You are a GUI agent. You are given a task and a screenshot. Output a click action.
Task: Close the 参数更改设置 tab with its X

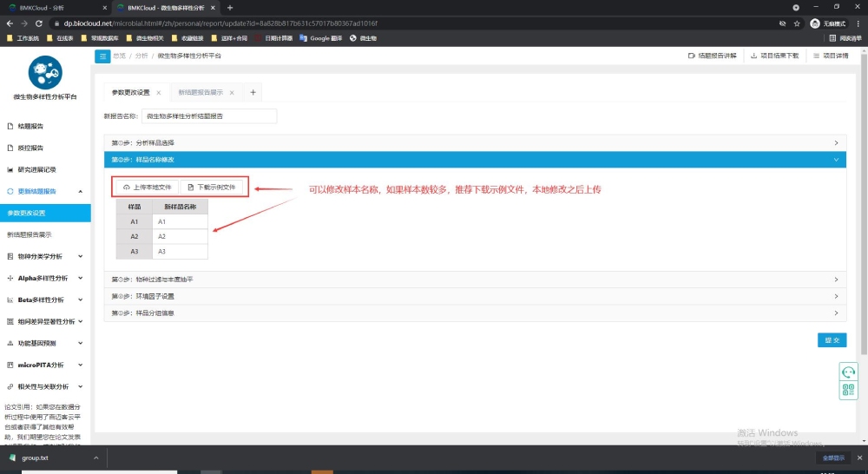coord(158,92)
